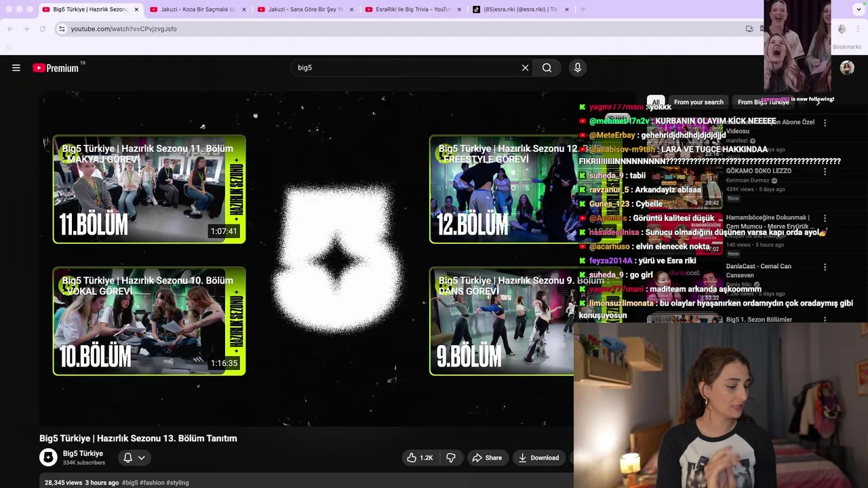Open the DanlaCast - Cemal Can Canseven title
Viewport: 868px width, 488px height.
(x=759, y=270)
